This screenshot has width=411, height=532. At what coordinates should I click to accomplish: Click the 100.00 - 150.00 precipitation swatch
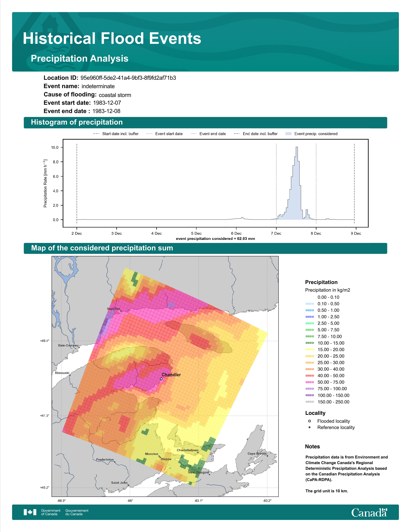coord(309,395)
